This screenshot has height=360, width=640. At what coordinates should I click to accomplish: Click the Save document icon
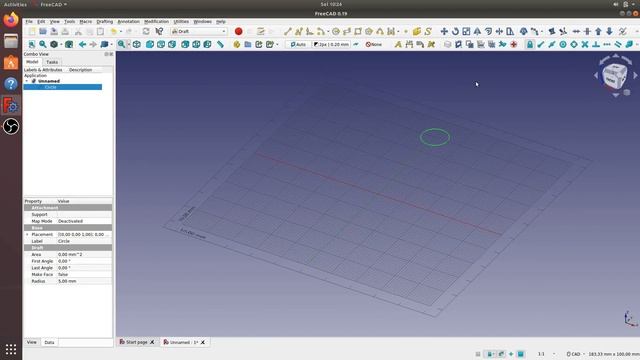[54, 31]
